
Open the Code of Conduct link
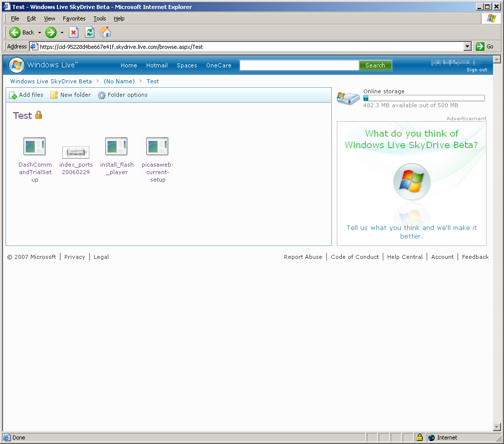pyautogui.click(x=355, y=257)
